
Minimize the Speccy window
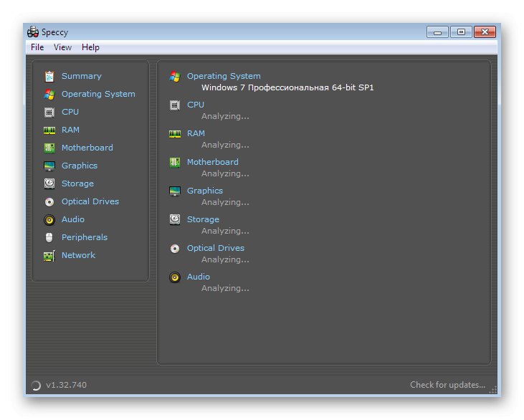437,32
